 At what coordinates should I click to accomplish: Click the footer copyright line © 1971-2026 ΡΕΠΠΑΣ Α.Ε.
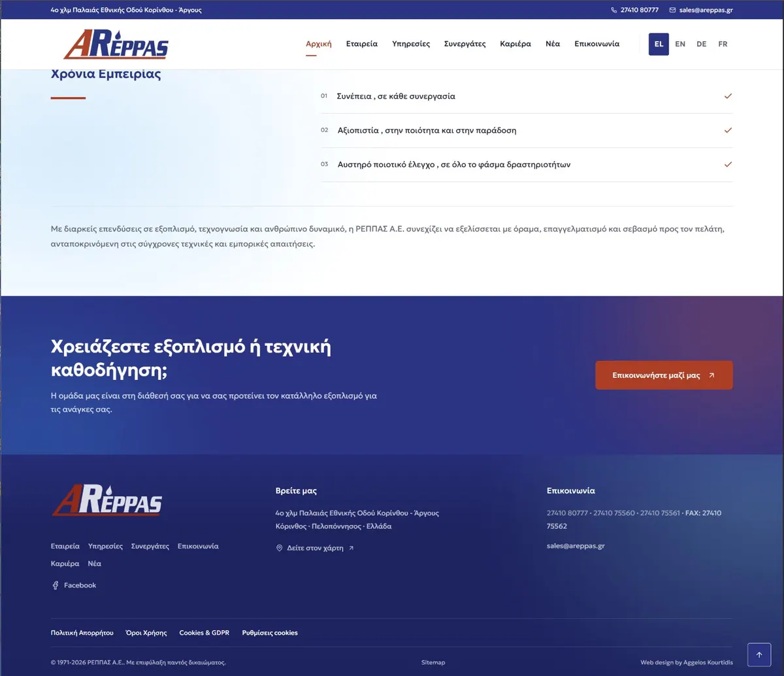click(139, 662)
